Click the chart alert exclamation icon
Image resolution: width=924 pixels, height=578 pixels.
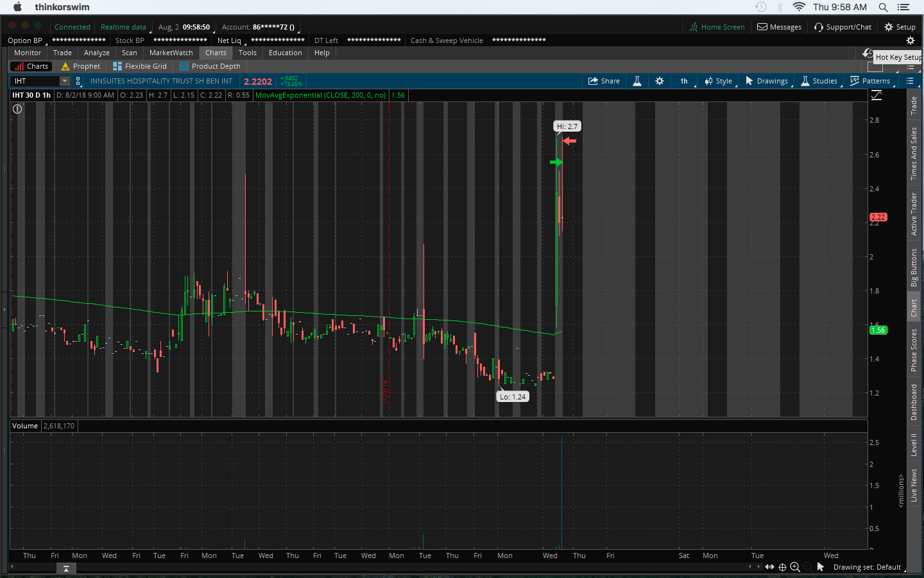tap(17, 109)
